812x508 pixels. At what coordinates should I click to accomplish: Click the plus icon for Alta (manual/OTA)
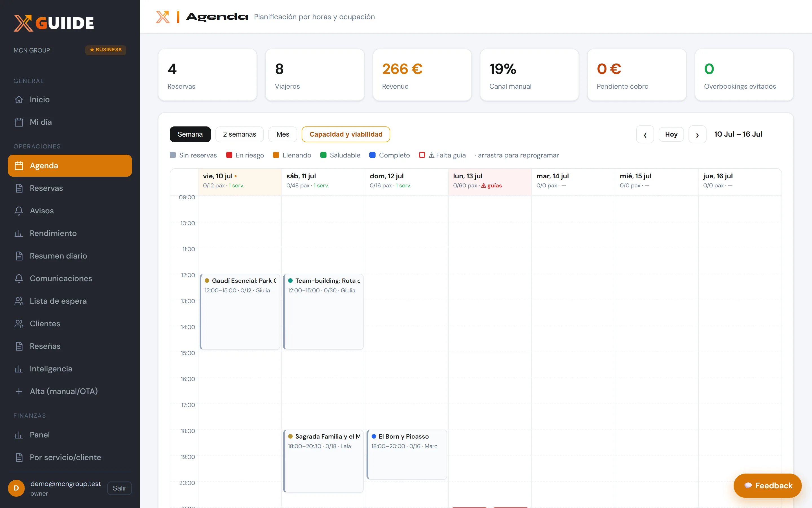point(19,391)
